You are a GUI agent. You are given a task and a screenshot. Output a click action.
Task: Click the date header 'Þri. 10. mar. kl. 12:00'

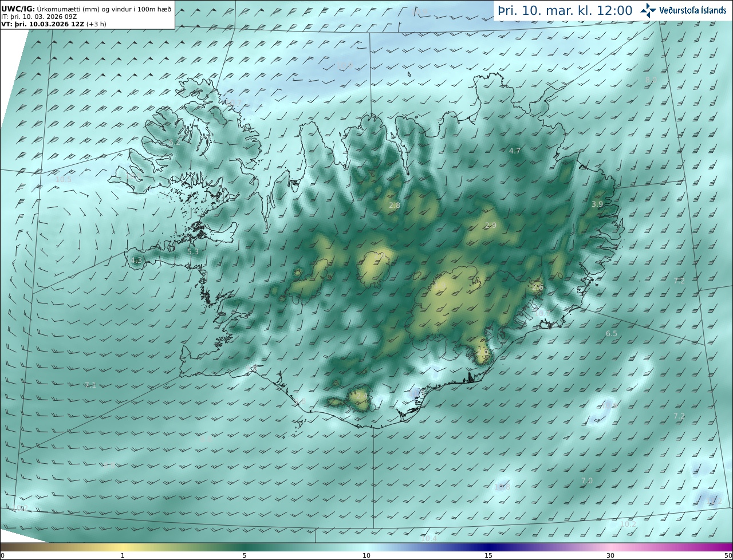tap(565, 10)
